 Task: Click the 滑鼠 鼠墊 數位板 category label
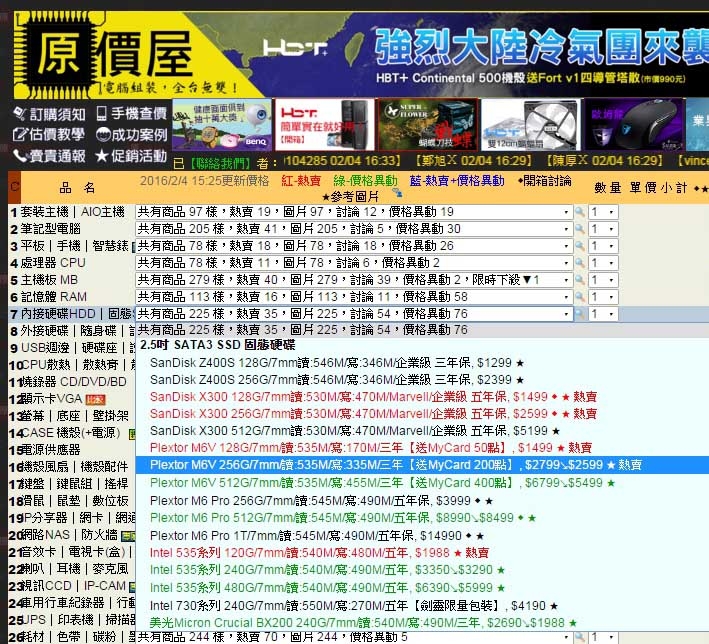click(75, 501)
